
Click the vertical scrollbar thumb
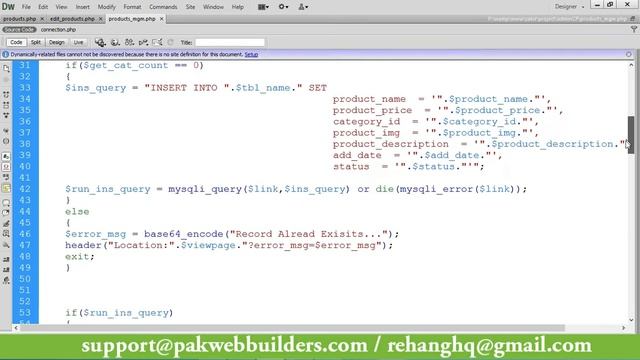tap(631, 135)
